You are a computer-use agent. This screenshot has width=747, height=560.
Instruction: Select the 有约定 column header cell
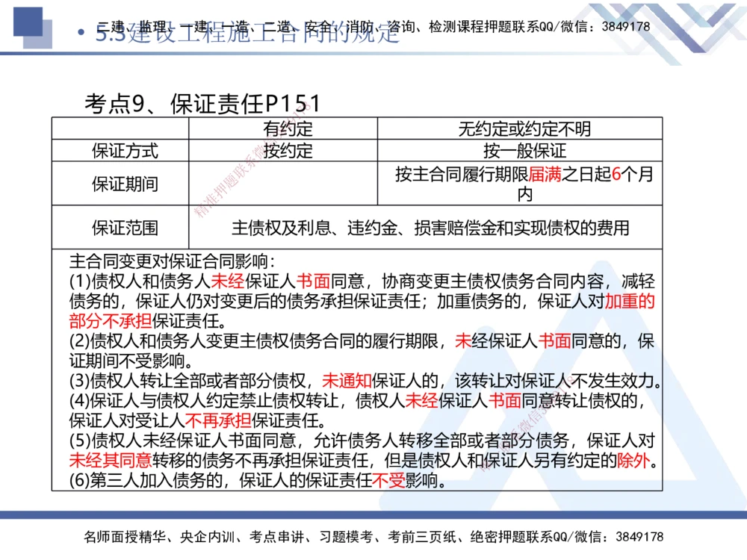point(288,128)
